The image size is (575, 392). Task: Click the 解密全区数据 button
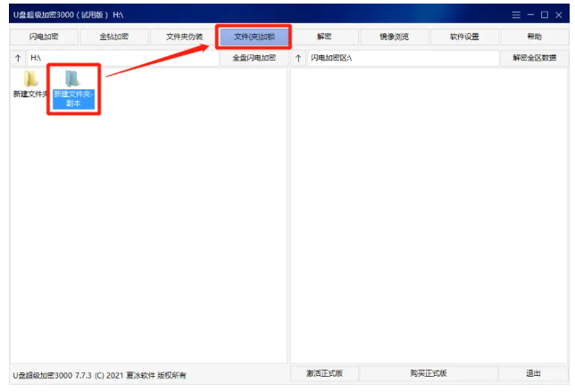534,58
